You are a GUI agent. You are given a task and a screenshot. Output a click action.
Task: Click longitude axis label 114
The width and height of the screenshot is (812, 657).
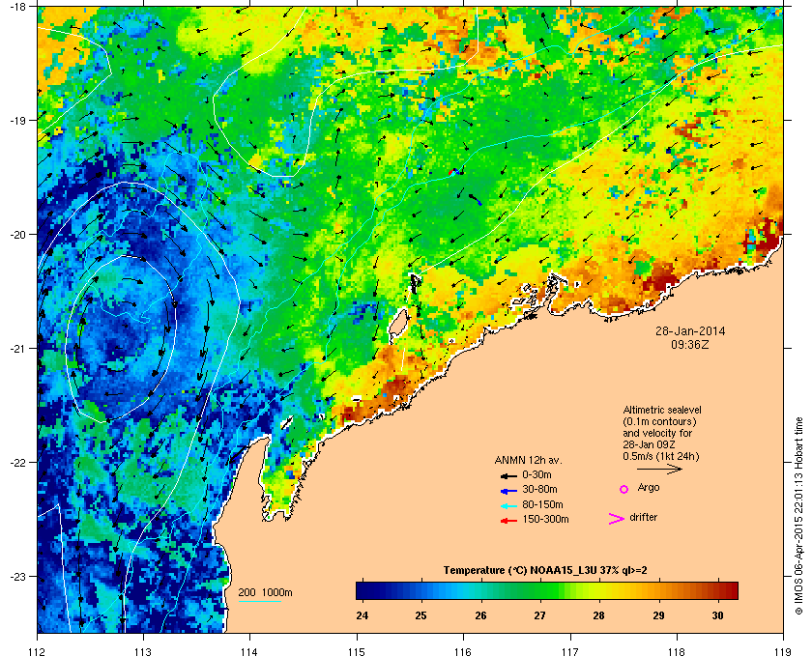coord(249,651)
